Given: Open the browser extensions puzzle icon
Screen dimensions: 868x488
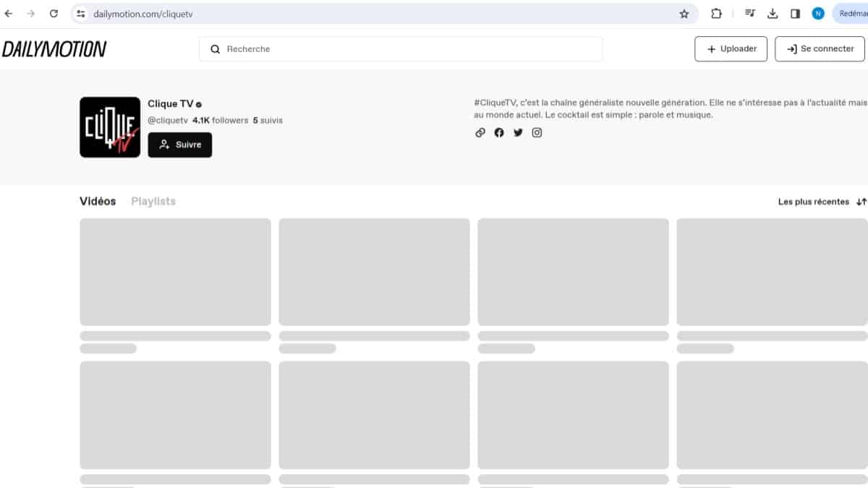Looking at the screenshot, I should [716, 14].
